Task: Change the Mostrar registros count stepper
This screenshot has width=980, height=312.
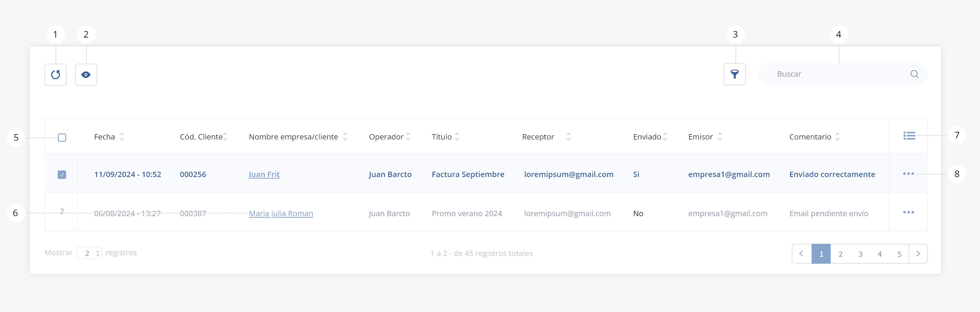Action: click(x=98, y=253)
